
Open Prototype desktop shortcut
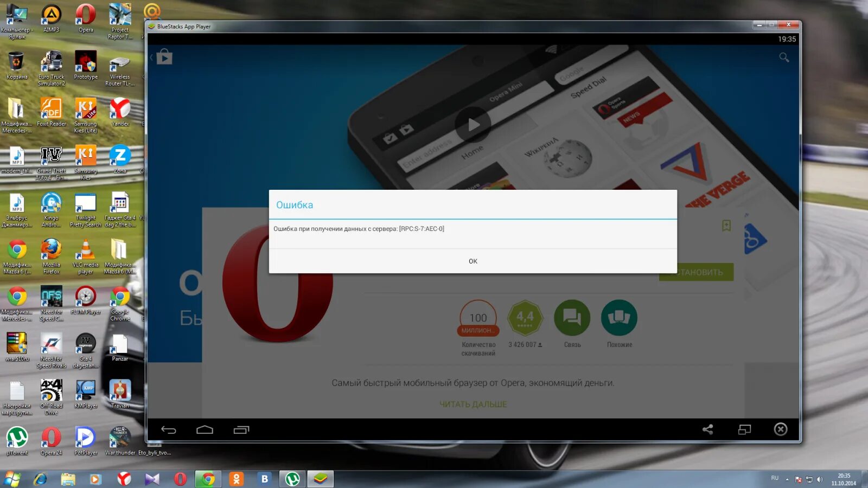[x=86, y=65]
